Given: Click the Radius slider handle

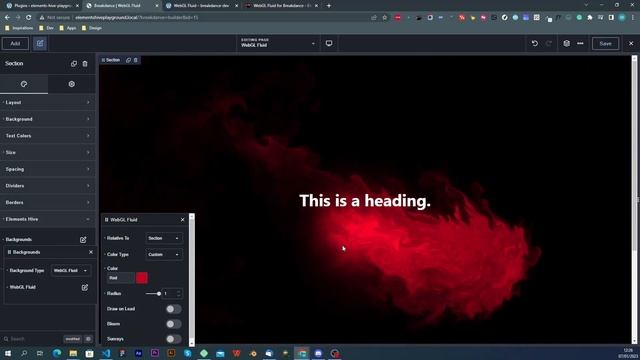Looking at the screenshot, I should tap(159, 293).
